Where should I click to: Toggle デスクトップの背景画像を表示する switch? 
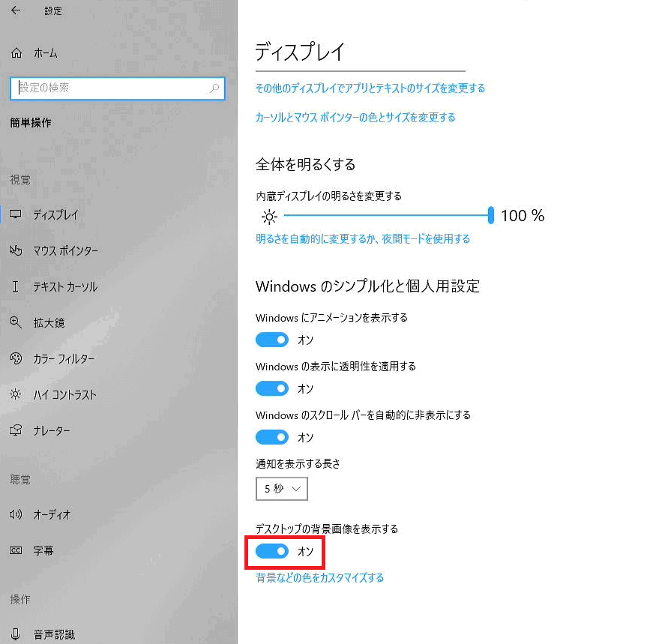[272, 551]
